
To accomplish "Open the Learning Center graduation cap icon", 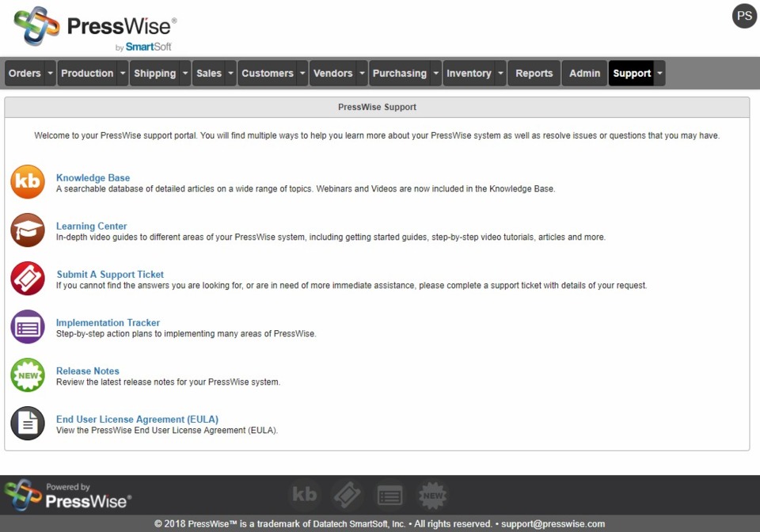I will click(x=28, y=230).
